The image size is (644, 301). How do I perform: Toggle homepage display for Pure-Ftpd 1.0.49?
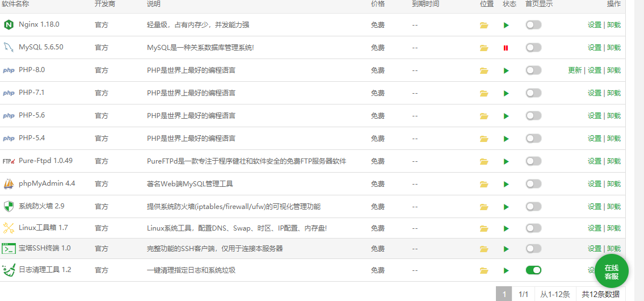click(x=533, y=161)
